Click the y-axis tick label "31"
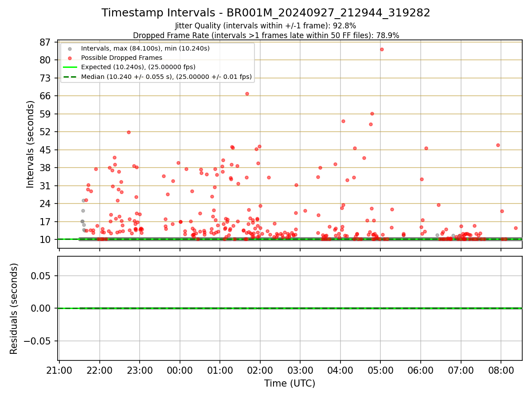Image resolution: width=532 pixels, height=399 pixels. 46,186
